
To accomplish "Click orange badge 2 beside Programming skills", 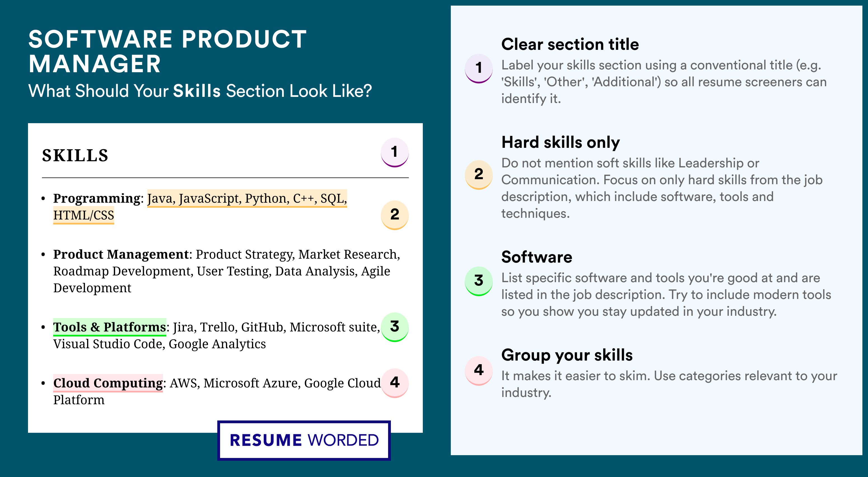I will [394, 215].
